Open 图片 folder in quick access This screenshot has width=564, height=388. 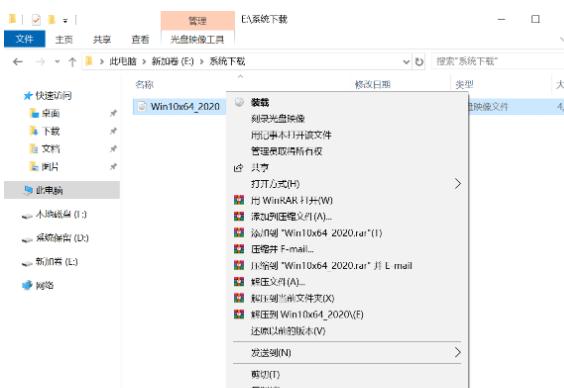coord(50,166)
